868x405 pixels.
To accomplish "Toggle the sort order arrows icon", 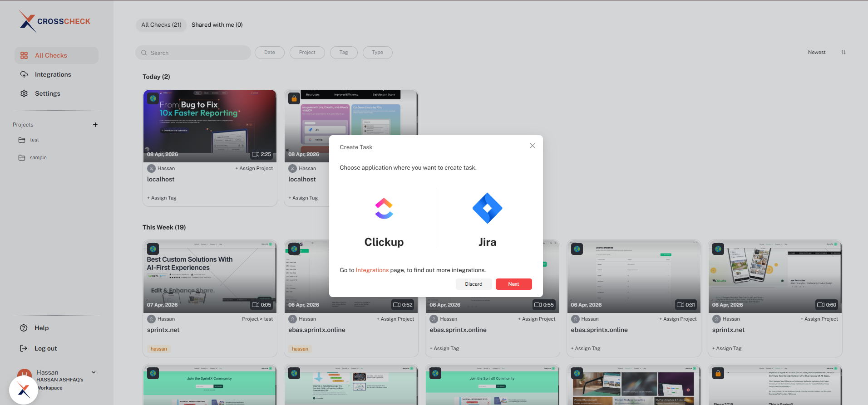I will coord(843,52).
